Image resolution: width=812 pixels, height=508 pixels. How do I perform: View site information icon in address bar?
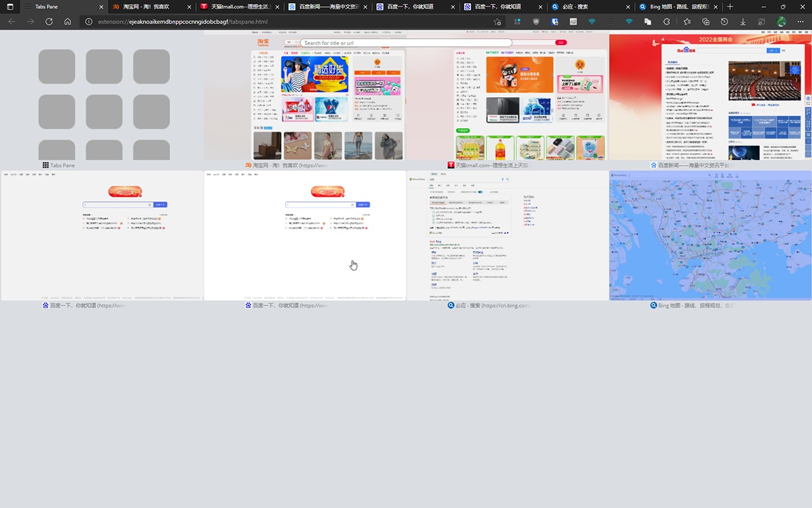pos(89,22)
